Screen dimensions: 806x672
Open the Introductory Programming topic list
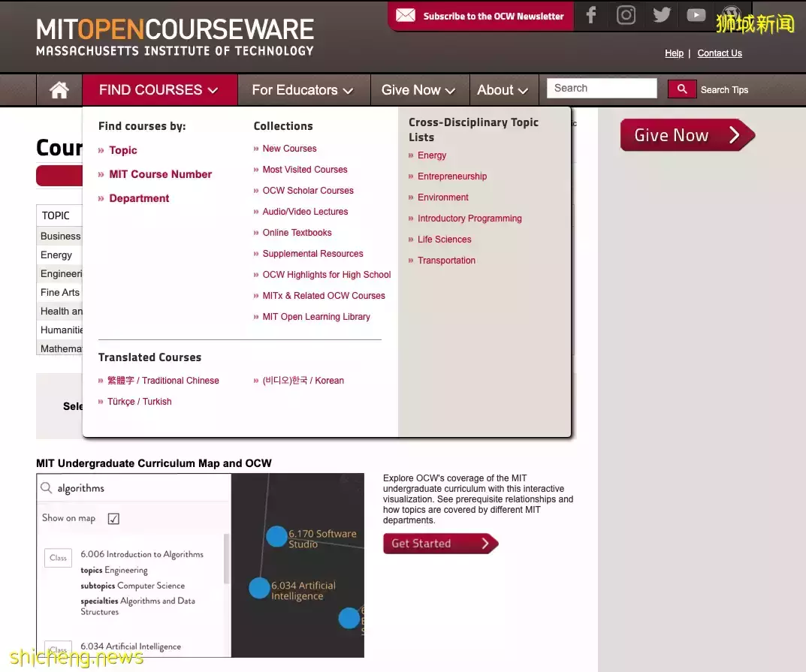tap(469, 218)
